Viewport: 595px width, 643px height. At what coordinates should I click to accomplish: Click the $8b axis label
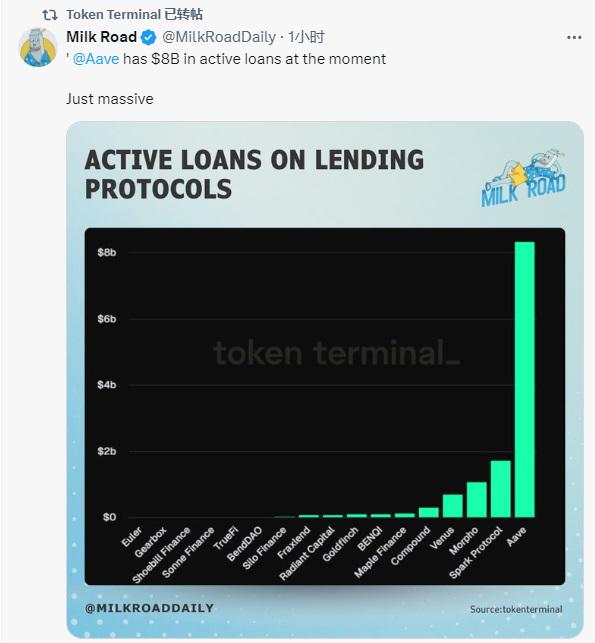point(107,252)
